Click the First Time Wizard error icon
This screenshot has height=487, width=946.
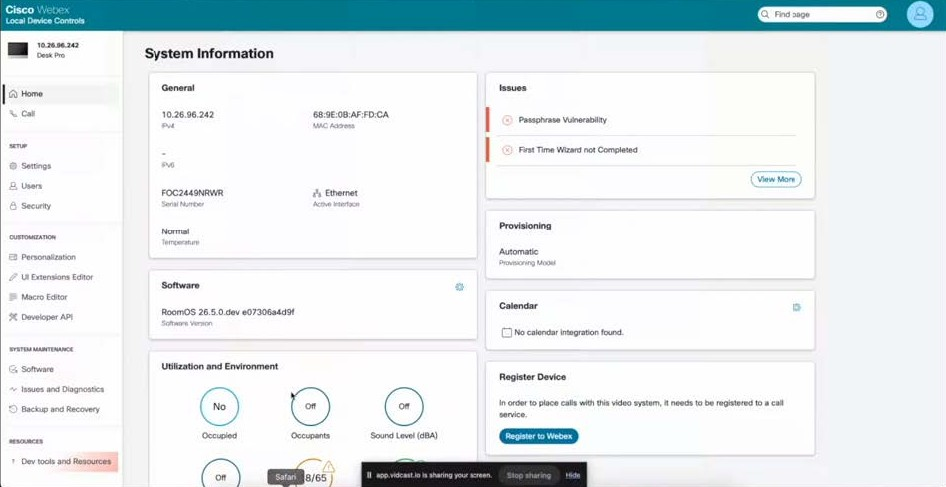pos(507,150)
